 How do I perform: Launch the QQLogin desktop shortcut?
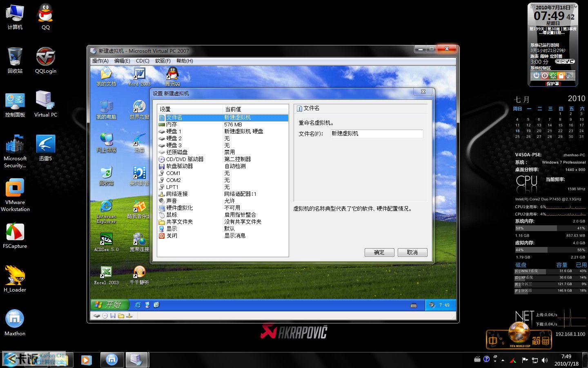pos(46,60)
